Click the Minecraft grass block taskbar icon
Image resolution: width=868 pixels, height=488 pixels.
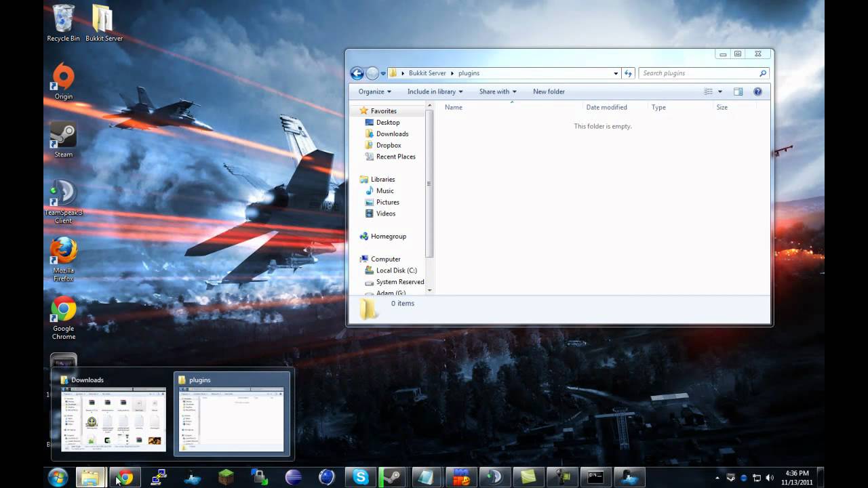225,477
